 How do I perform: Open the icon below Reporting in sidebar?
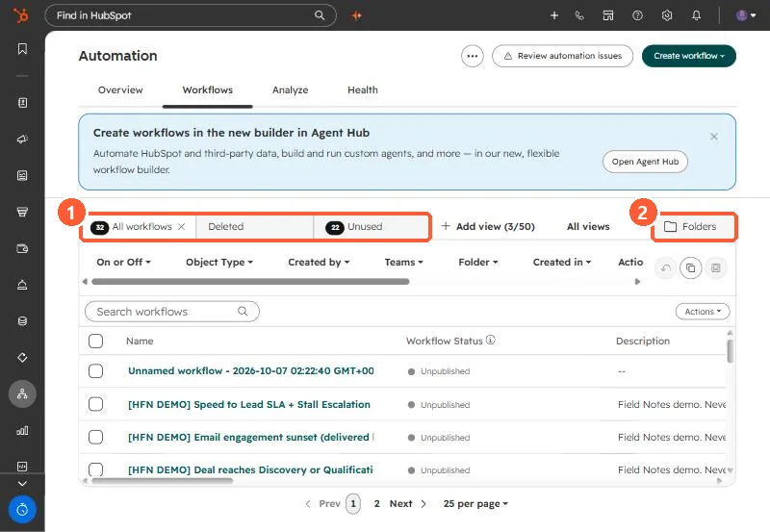pos(22,467)
